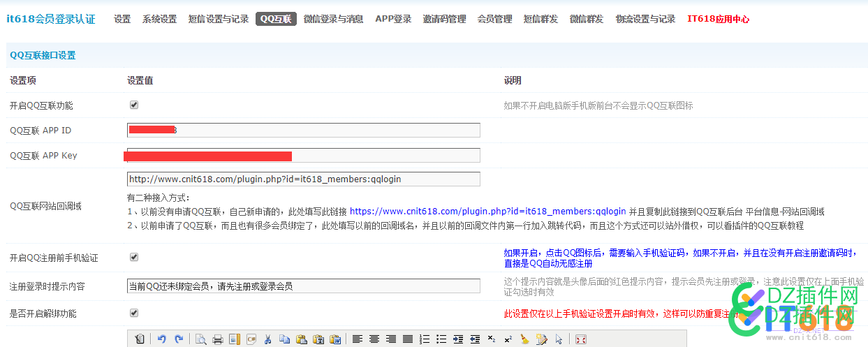Image resolution: width=868 pixels, height=347 pixels.
Task: Open the 短信群发 tab
Action: click(x=540, y=19)
